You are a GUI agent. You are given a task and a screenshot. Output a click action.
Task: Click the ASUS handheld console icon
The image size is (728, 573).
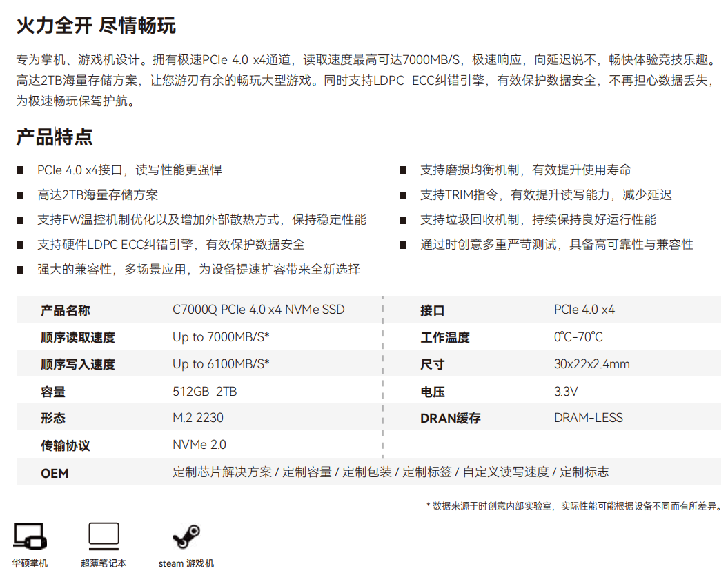click(x=30, y=536)
